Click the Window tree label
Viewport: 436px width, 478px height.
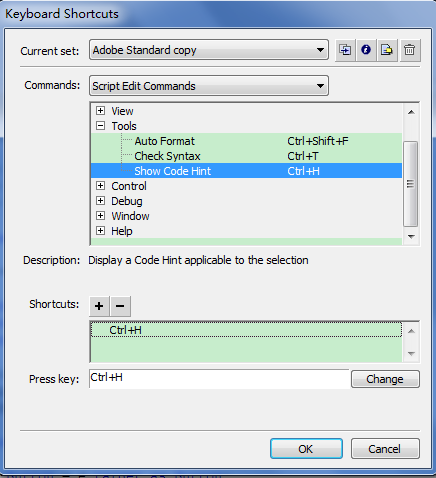[130, 216]
